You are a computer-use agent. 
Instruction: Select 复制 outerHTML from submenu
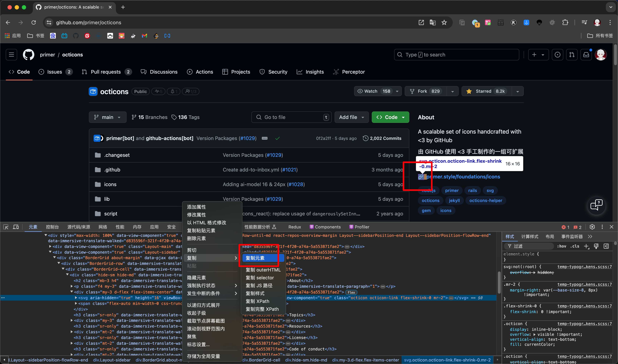coord(263,270)
